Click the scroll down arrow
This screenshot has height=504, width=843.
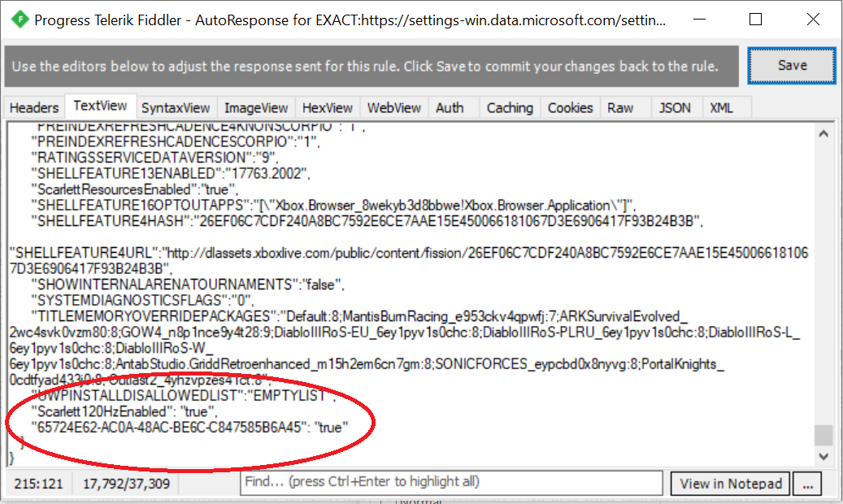point(823,456)
